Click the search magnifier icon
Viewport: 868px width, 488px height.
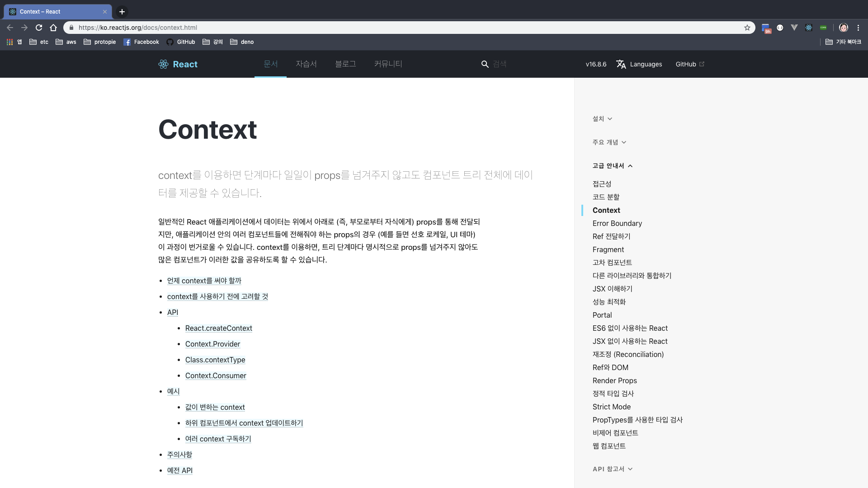point(485,64)
